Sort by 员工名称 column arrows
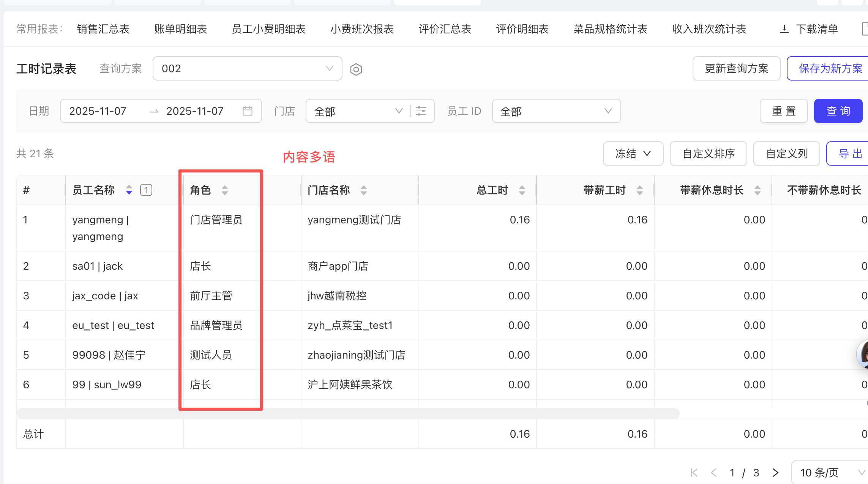This screenshot has height=484, width=868. tap(129, 190)
